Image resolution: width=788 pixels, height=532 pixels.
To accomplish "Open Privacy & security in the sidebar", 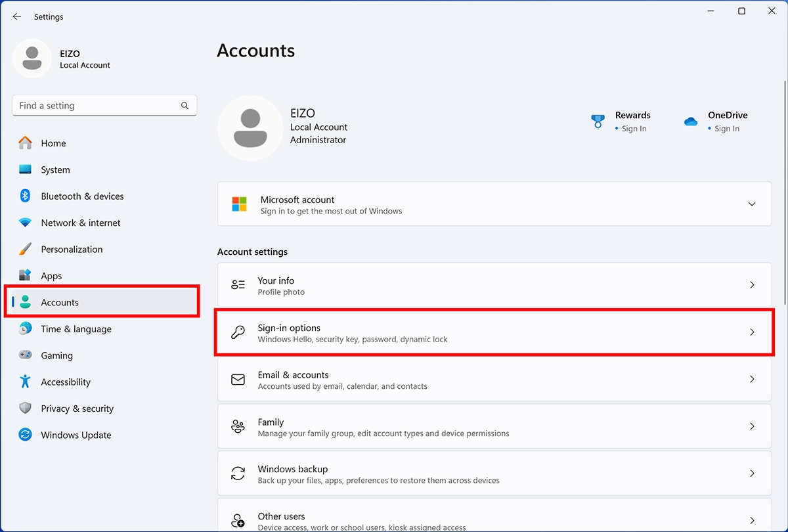I will click(x=104, y=409).
